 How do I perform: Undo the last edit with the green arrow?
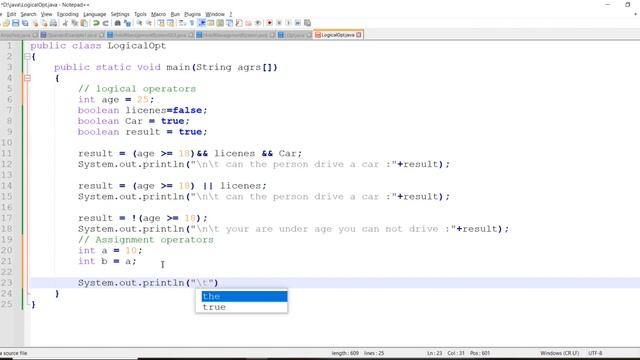pyautogui.click(x=96, y=23)
